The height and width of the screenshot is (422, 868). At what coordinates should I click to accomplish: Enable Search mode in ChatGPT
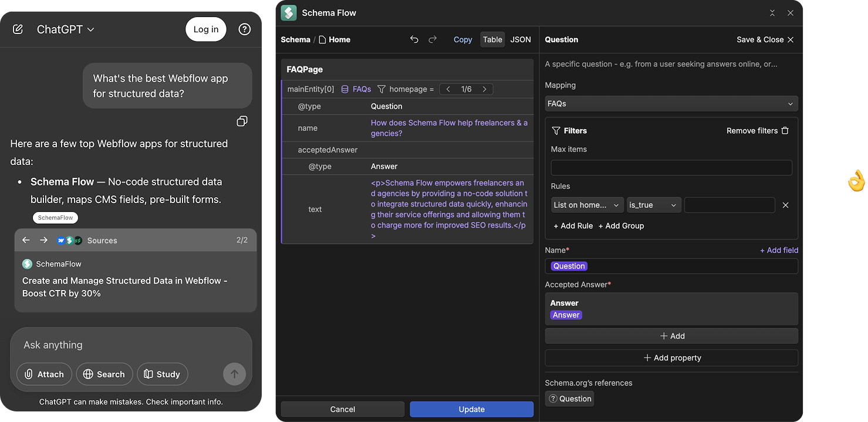click(104, 374)
